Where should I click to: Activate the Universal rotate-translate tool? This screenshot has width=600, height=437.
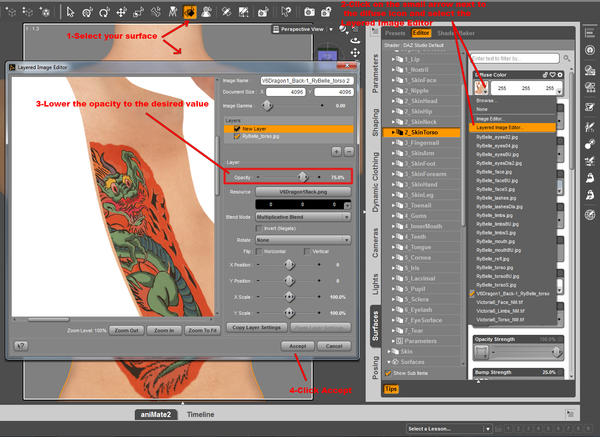pos(87,13)
